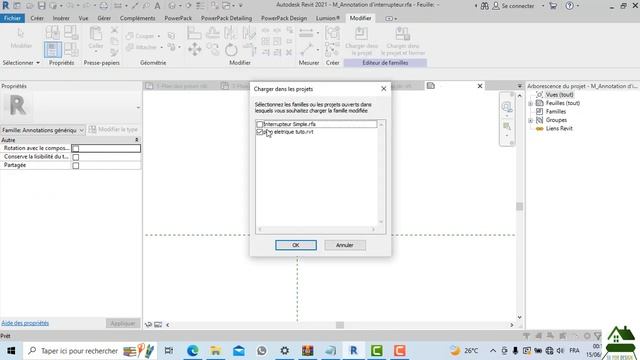Image resolution: width=640 pixels, height=360 pixels.
Task: Select the Rotate tool in Modifier panel
Action: coord(231,50)
